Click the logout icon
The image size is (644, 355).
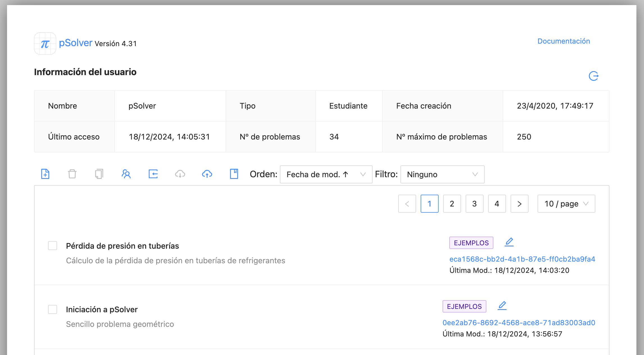click(594, 76)
